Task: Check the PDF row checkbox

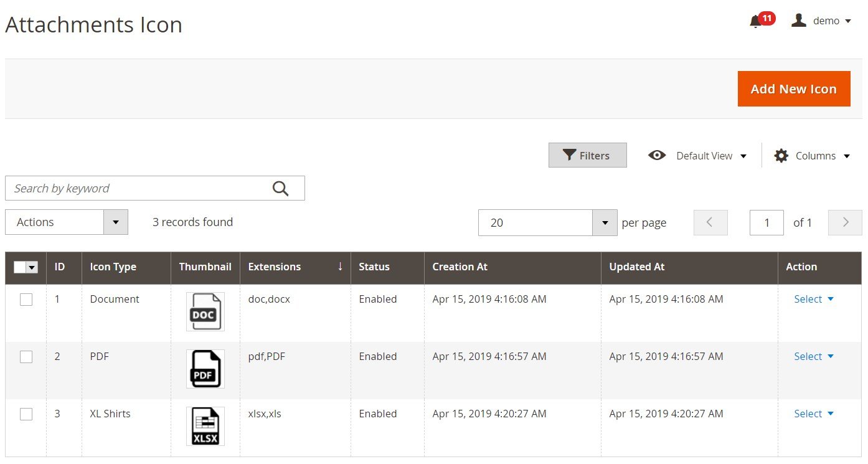Action: (26, 357)
